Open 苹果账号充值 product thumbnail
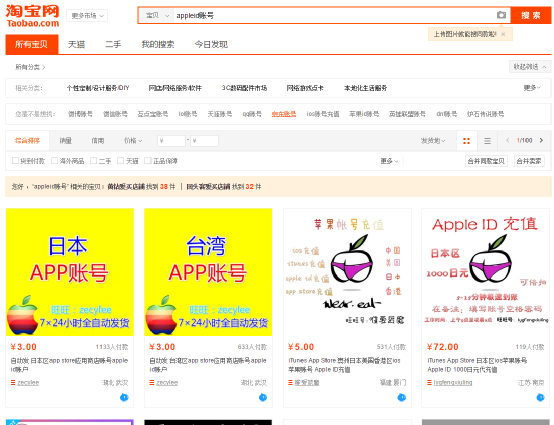Screen dimensions: 554x425 click(347, 272)
